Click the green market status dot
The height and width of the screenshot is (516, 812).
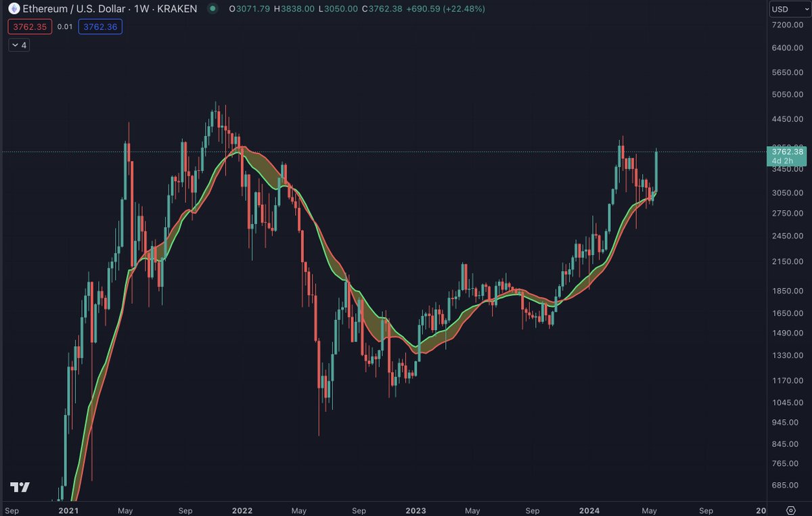pyautogui.click(x=212, y=9)
